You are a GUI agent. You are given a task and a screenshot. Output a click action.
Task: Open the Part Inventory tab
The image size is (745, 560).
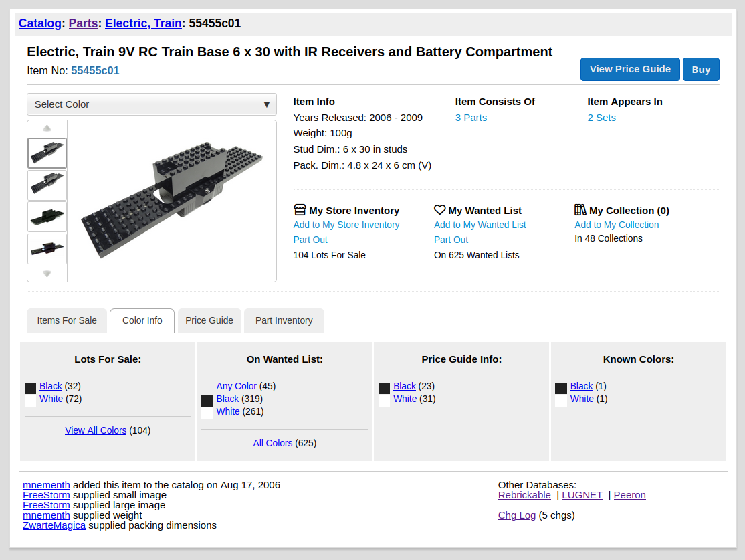tap(284, 320)
